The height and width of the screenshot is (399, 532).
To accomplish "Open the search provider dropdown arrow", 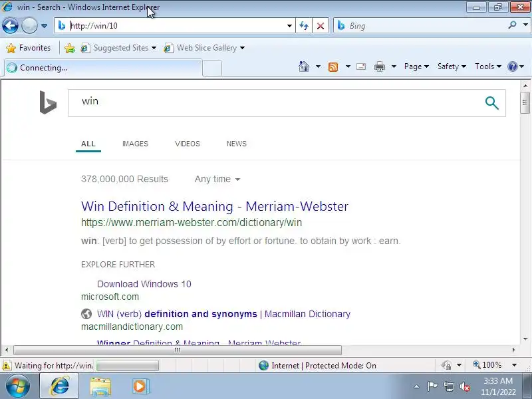I will [525, 25].
